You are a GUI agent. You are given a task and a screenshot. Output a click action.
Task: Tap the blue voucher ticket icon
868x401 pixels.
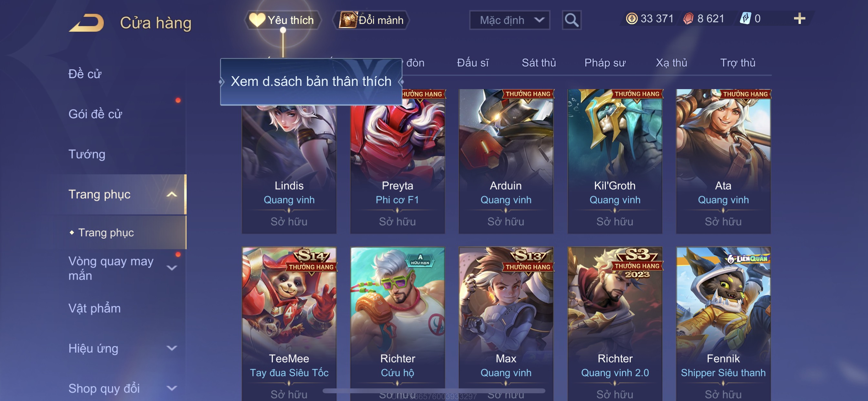pos(745,18)
